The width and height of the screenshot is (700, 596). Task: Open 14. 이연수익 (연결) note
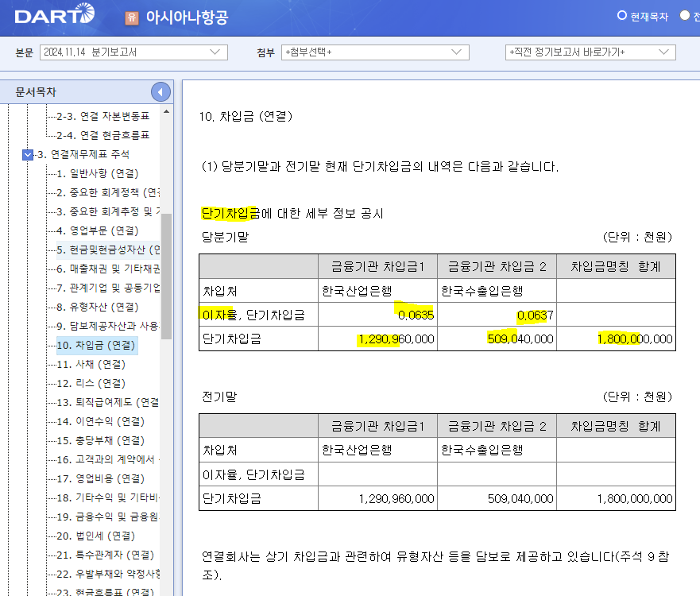(101, 421)
